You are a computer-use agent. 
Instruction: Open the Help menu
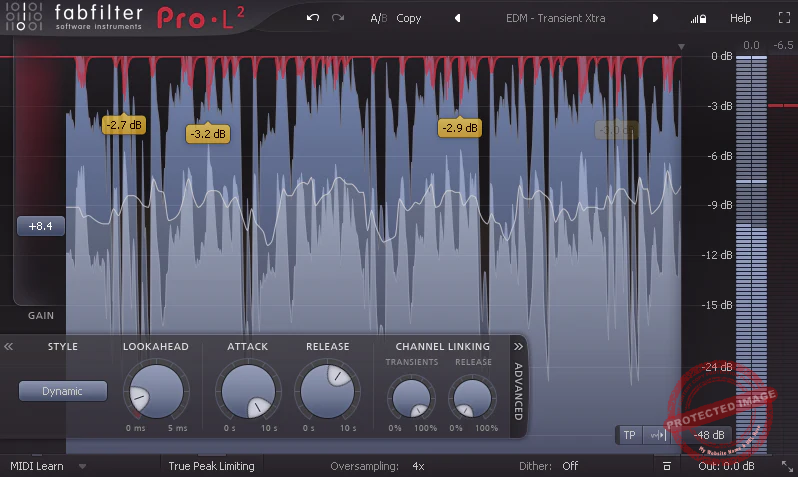(x=740, y=18)
